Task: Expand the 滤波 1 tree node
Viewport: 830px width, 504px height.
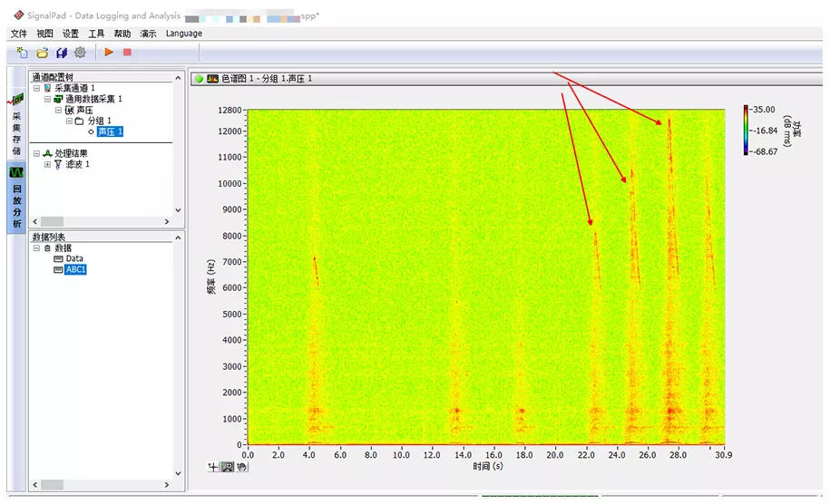Action: pos(47,164)
